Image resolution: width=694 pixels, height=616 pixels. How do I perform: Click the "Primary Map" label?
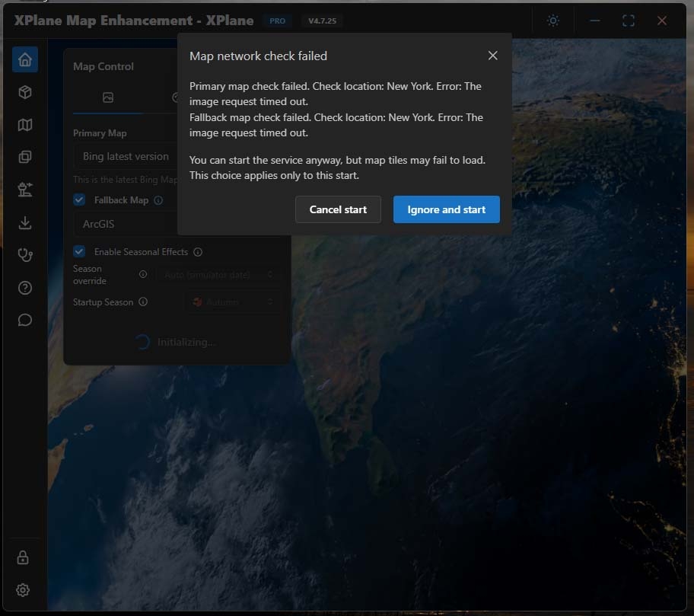(x=100, y=133)
